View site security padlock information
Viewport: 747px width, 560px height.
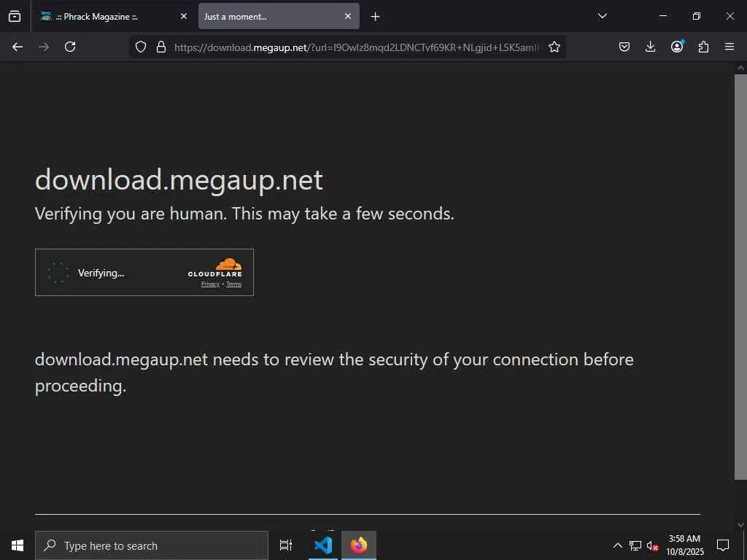point(161,47)
